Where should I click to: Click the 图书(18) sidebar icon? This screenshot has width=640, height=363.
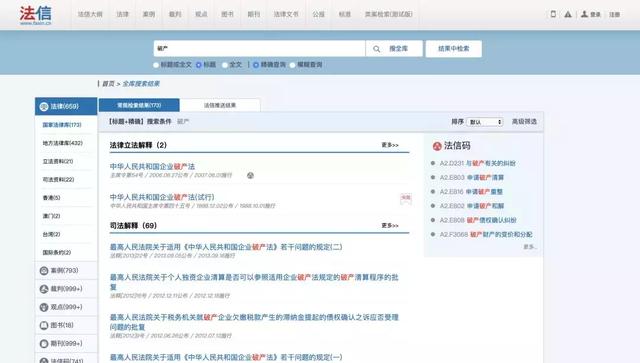44,325
